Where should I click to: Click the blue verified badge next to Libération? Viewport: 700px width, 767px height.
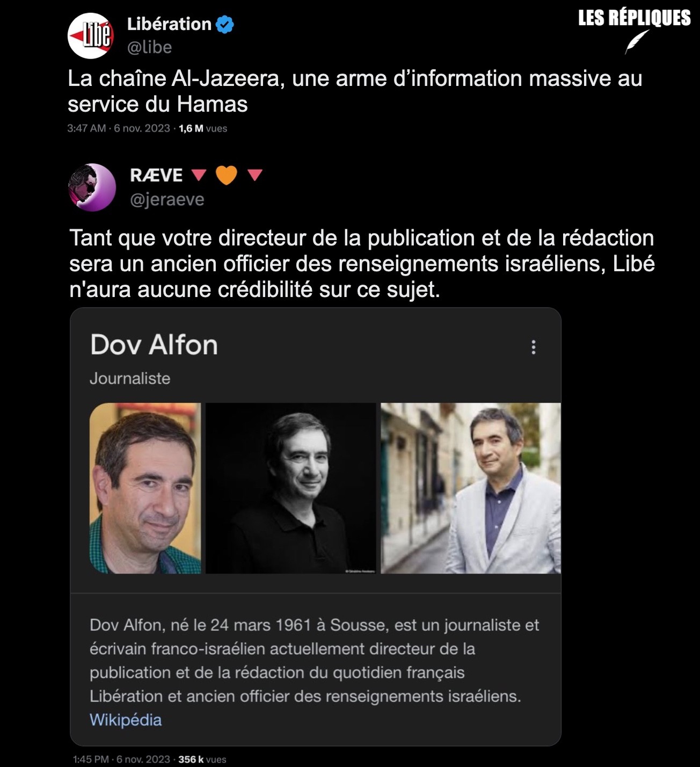225,24
